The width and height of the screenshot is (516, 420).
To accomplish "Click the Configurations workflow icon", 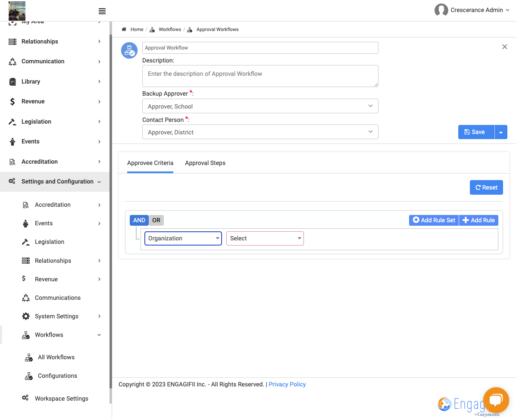I will [28, 376].
